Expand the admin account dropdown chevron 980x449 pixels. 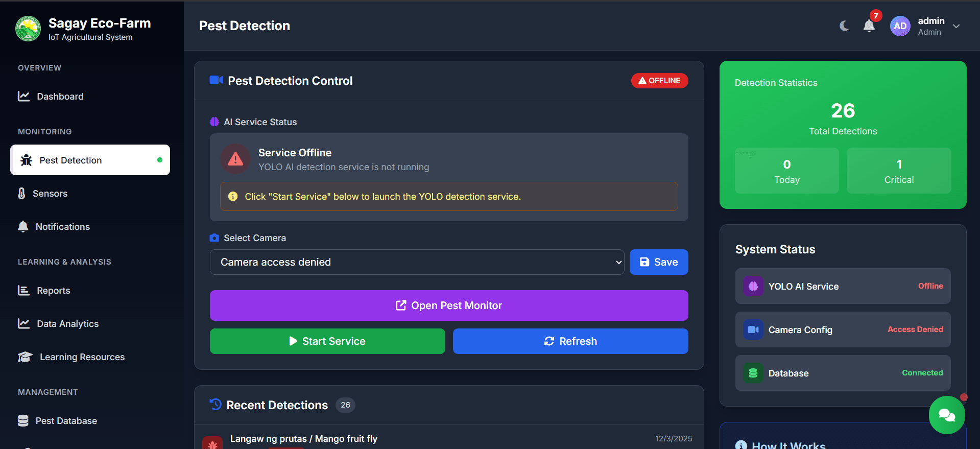[957, 26]
